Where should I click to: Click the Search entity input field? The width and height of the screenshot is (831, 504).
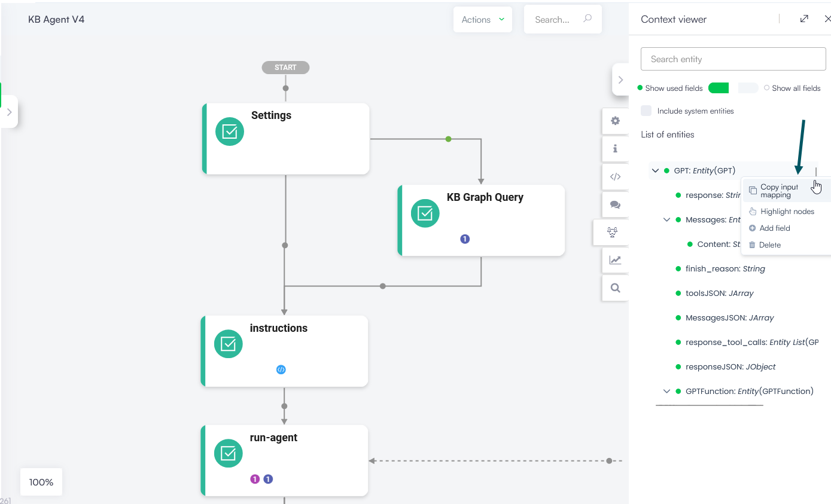[733, 59]
